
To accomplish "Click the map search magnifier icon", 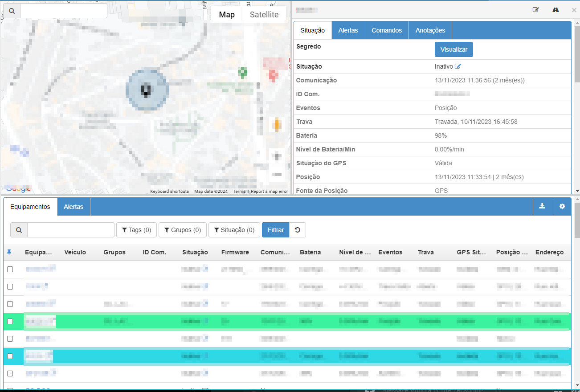I will 12,11.
